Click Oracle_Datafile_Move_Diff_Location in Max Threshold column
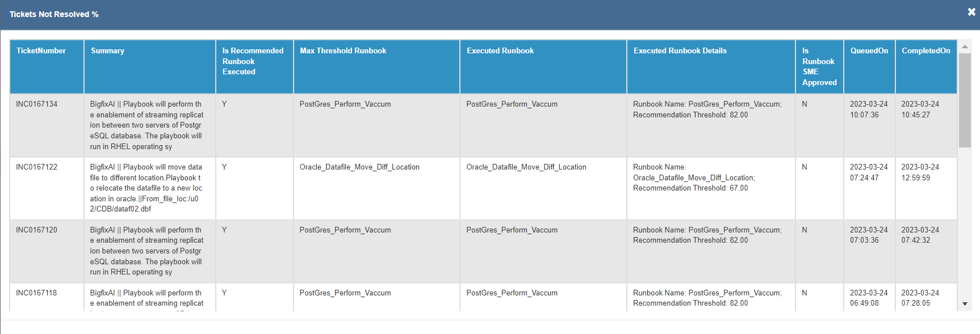 359,167
